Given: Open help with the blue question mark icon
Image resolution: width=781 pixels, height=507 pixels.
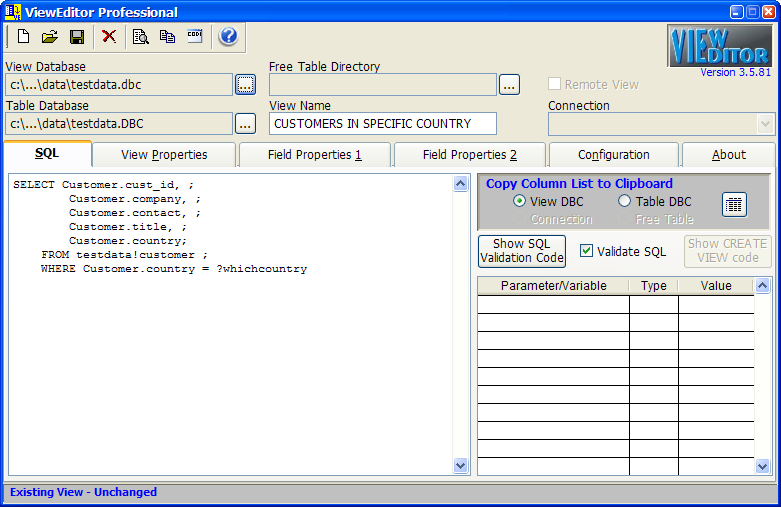Looking at the screenshot, I should click(x=229, y=36).
